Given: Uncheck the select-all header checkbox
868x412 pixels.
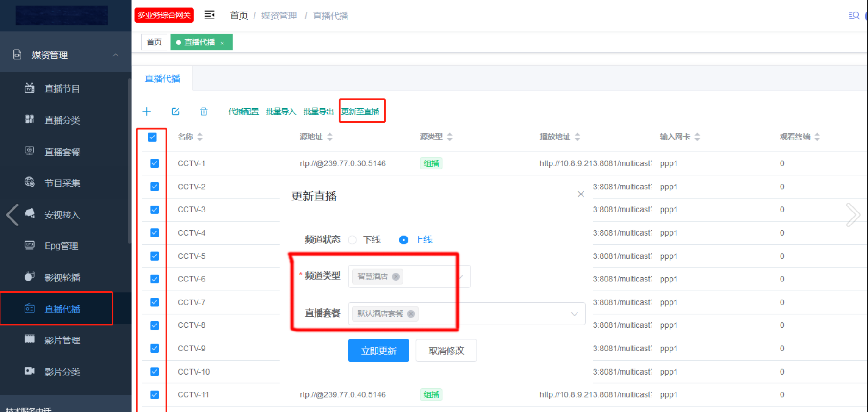Looking at the screenshot, I should (152, 137).
